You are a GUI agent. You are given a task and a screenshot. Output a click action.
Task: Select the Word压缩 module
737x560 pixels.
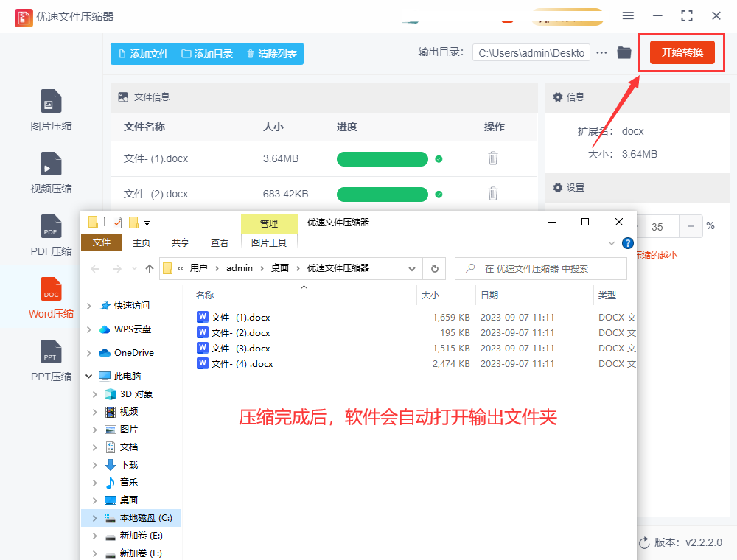[x=51, y=298]
